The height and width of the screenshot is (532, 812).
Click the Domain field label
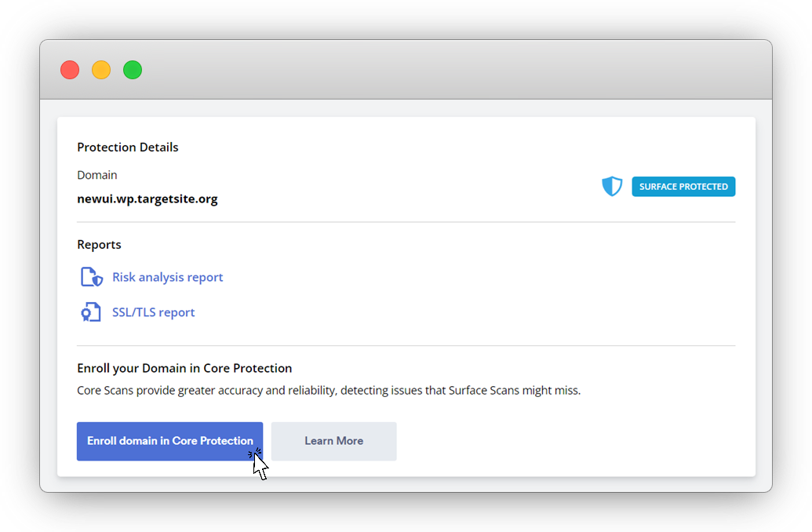click(x=97, y=175)
